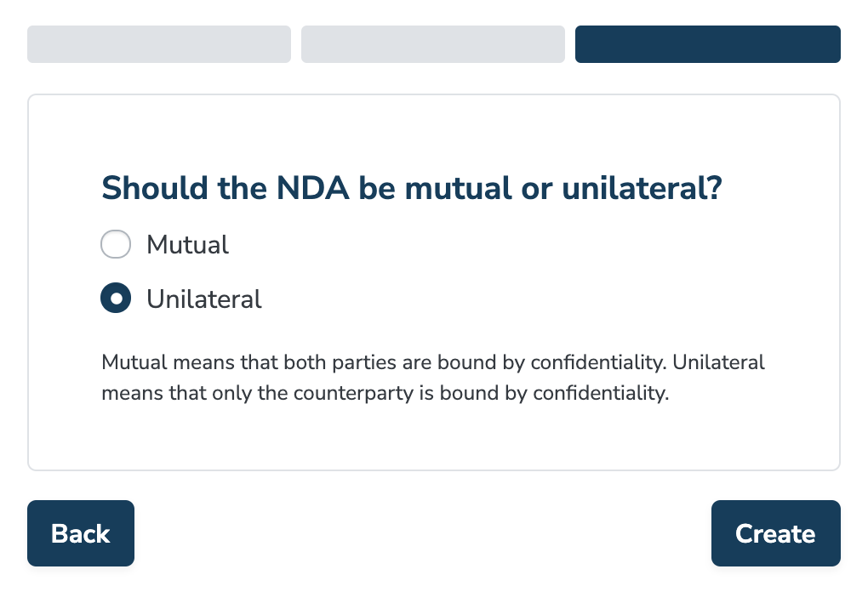This screenshot has width=868, height=592.
Task: Click the confidentiality explanation paragraph
Action: pos(433,379)
